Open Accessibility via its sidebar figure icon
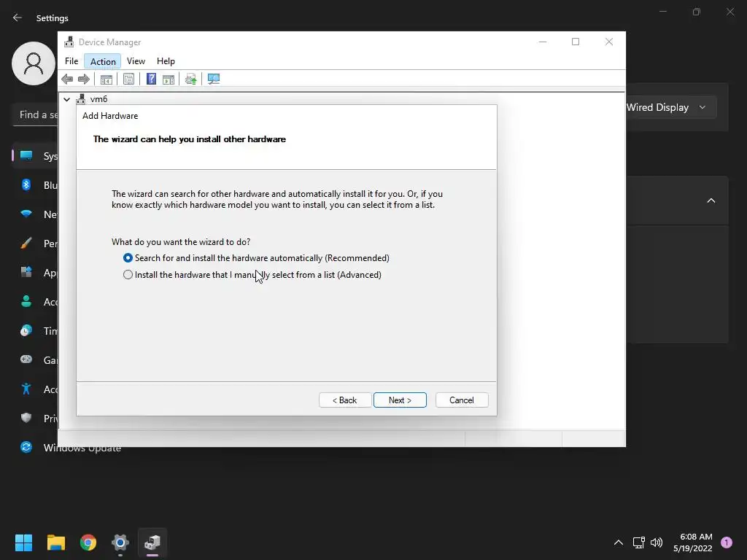The height and width of the screenshot is (560, 747). [x=26, y=389]
